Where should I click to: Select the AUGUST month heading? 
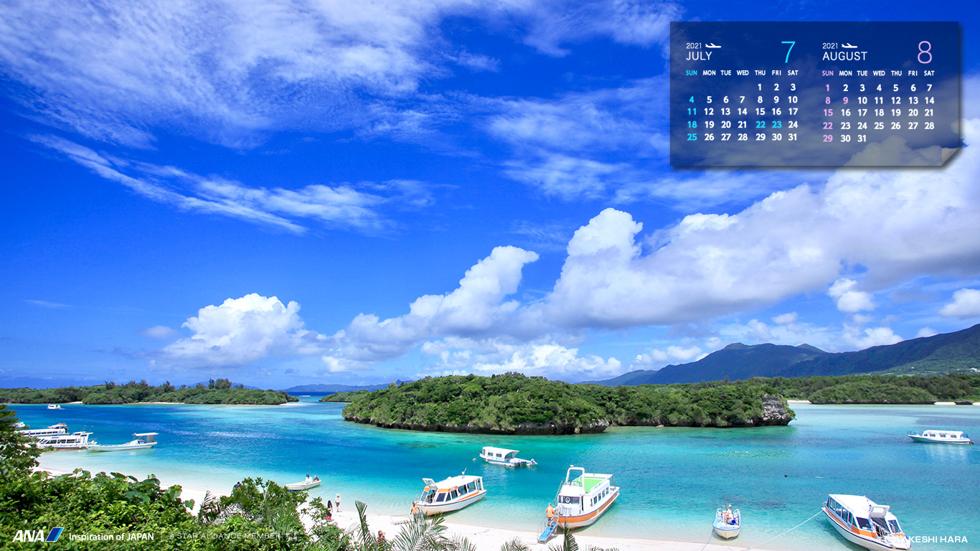tap(844, 56)
